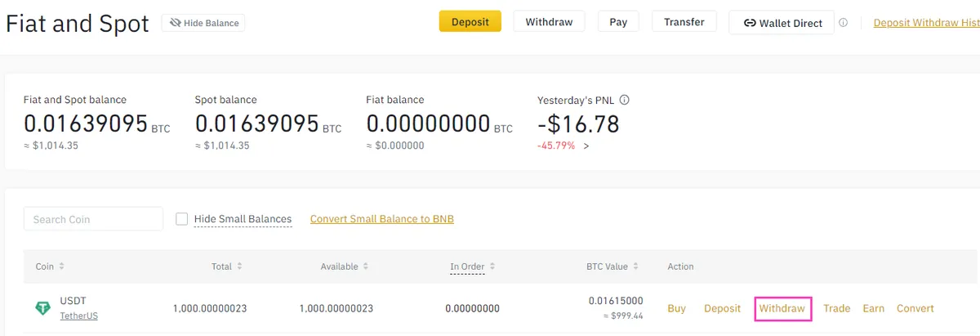Sort by the BTC Value column arrows
Screen dimensions: 980x336
point(635,267)
